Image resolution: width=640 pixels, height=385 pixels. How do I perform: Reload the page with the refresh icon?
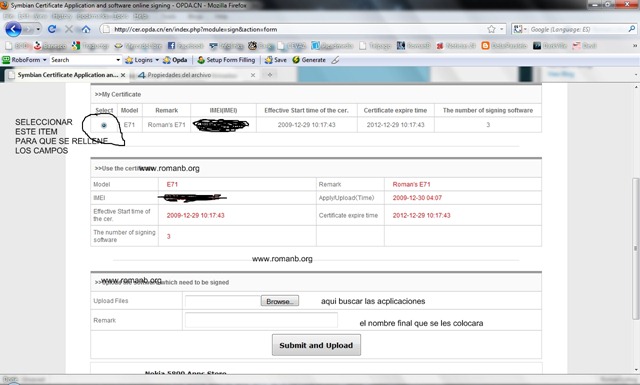tap(52, 29)
